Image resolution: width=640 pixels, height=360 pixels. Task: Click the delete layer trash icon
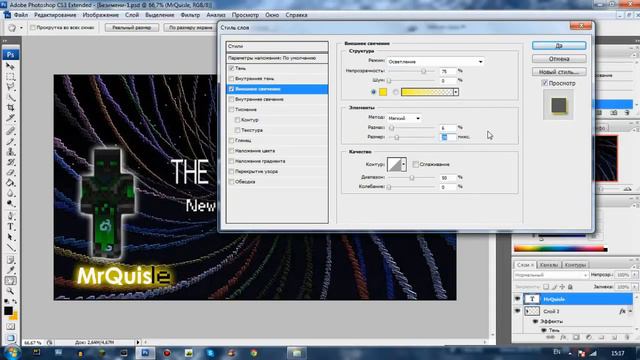[x=627, y=338]
